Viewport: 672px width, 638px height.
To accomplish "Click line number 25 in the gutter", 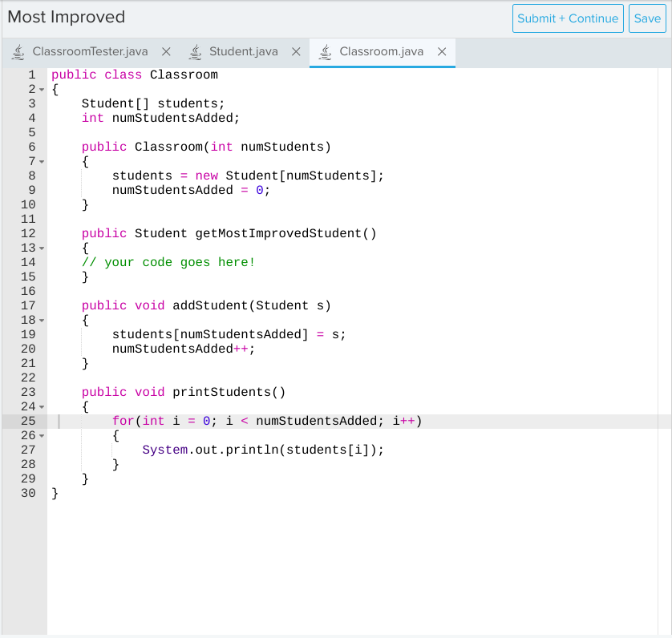I will click(x=28, y=421).
